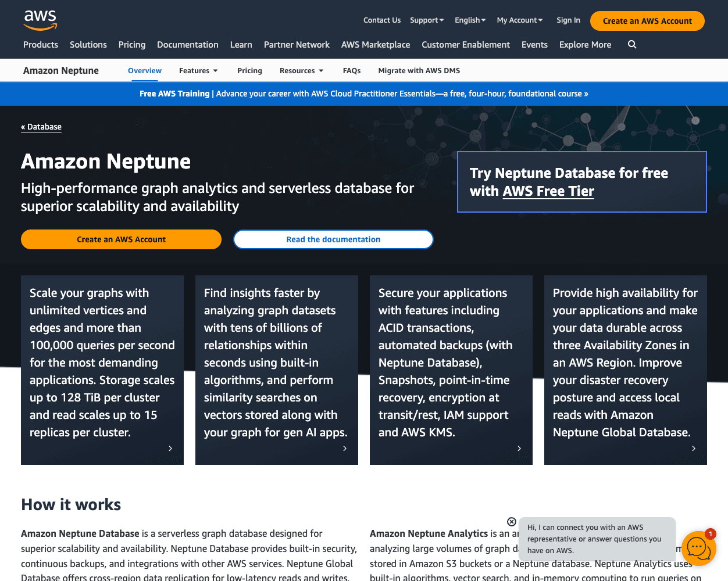Expand the My Account dropdown

tap(520, 20)
